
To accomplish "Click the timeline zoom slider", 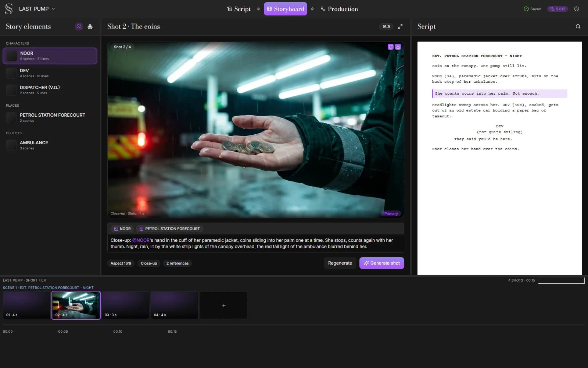I will pos(562,281).
